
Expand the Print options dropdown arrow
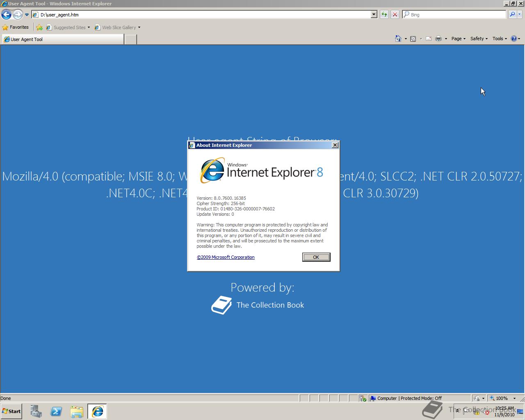446,39
